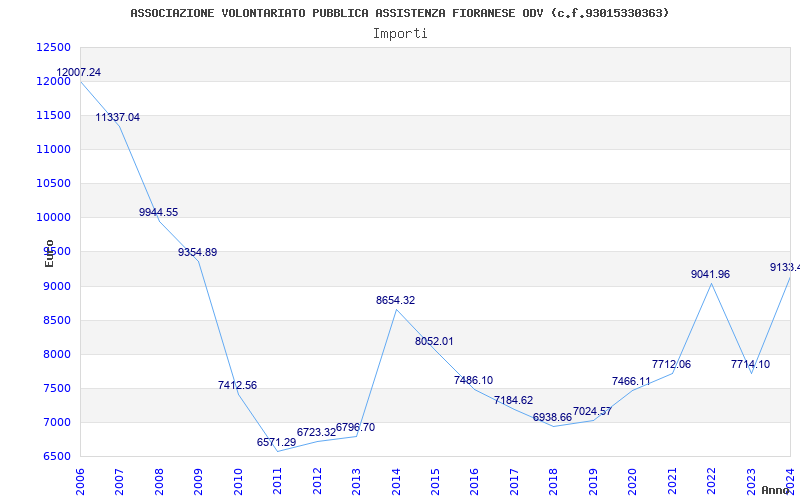Click the 2008 year axis label
The width and height of the screenshot is (800, 500).
(159, 482)
